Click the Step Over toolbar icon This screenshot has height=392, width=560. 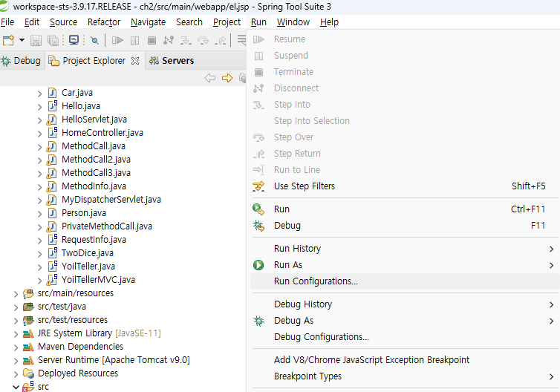coord(204,40)
